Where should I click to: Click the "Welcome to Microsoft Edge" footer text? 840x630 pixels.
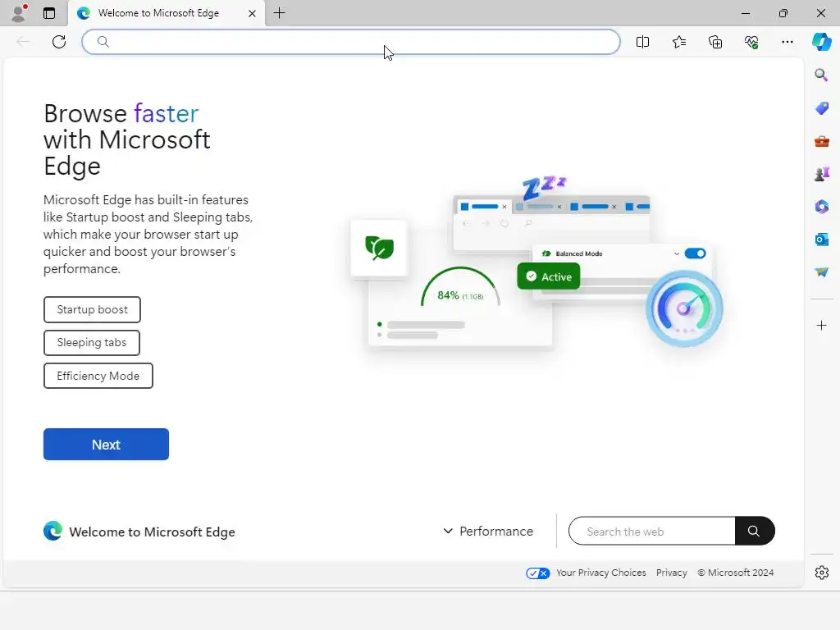pos(152,532)
